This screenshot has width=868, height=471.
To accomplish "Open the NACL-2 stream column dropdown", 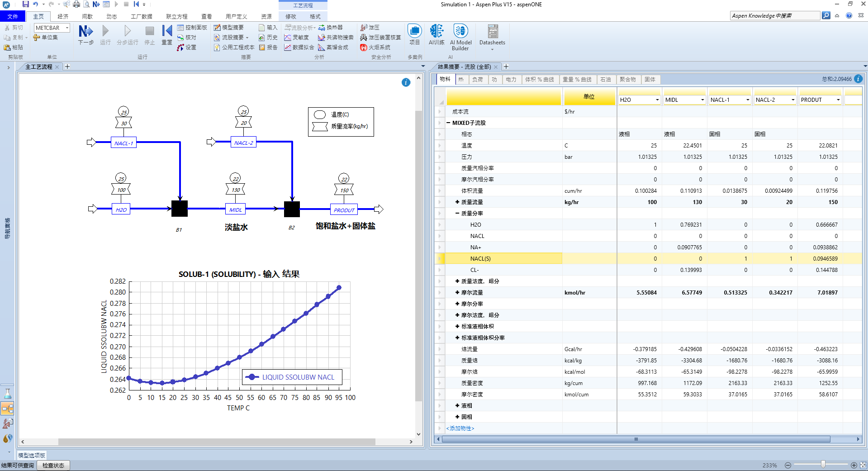I will 793,100.
